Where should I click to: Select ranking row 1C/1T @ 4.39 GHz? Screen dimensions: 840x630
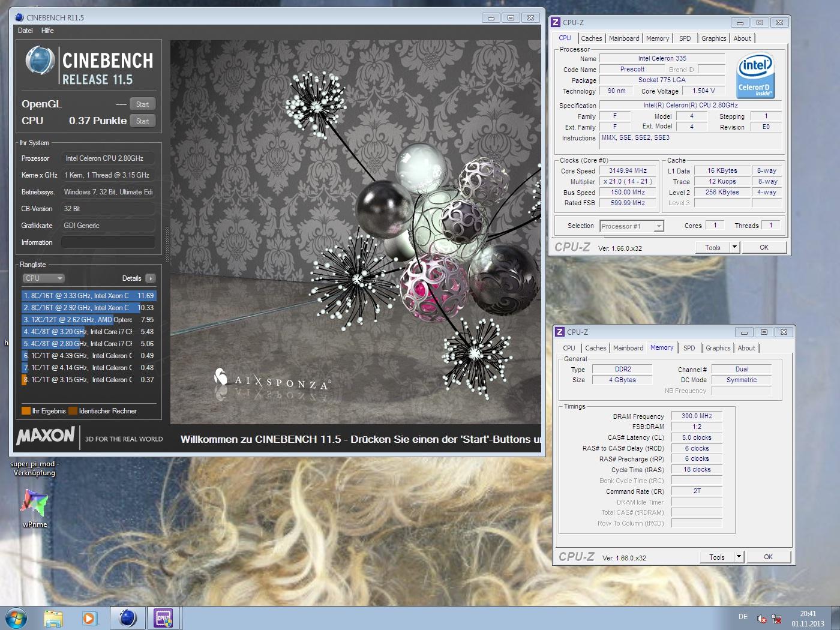click(x=89, y=356)
